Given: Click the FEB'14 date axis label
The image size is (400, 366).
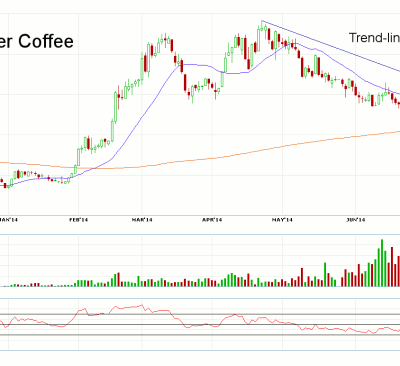Looking at the screenshot, I should 78,220.
